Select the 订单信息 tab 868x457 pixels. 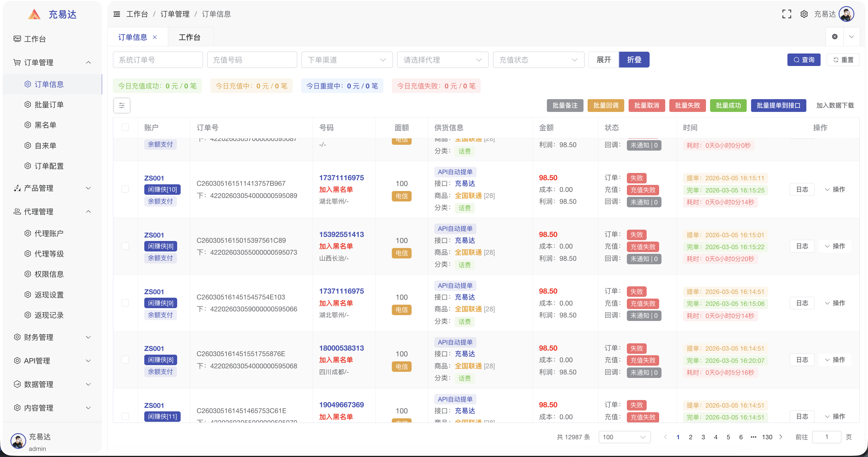tap(132, 37)
